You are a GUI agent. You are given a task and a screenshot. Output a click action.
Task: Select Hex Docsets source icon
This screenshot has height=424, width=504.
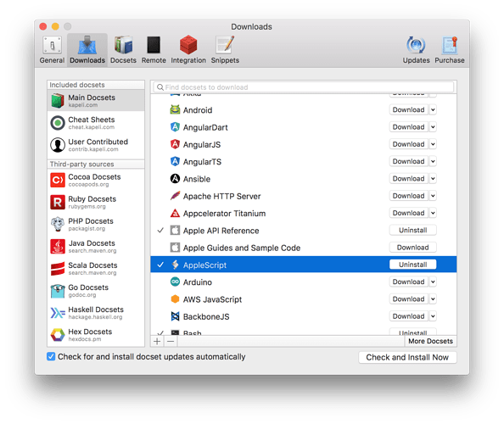[x=58, y=335]
